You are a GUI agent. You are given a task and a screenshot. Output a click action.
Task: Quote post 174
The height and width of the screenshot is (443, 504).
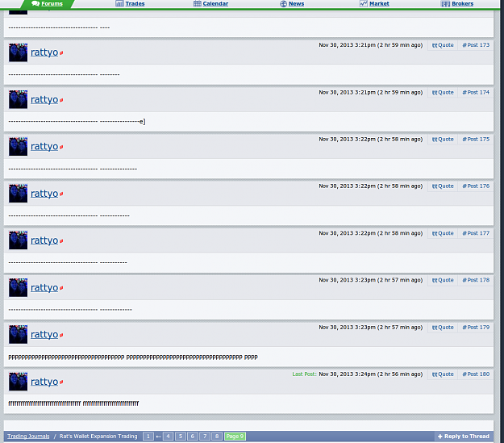[x=443, y=93]
